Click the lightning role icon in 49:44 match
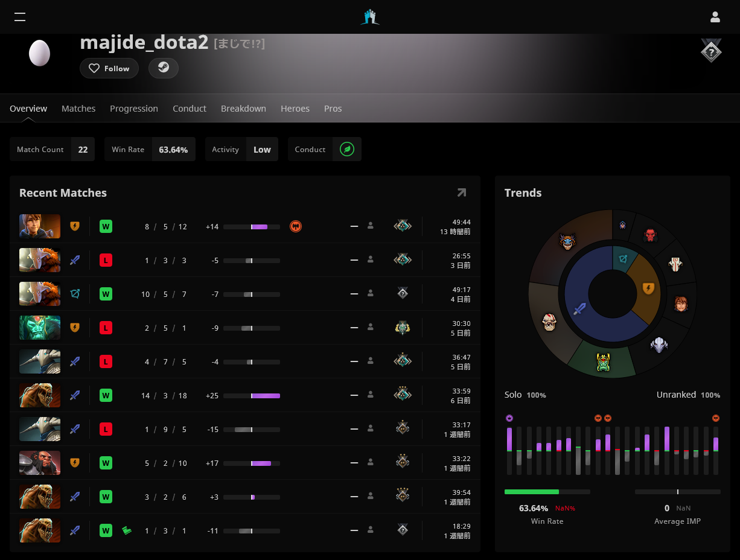 (75, 226)
